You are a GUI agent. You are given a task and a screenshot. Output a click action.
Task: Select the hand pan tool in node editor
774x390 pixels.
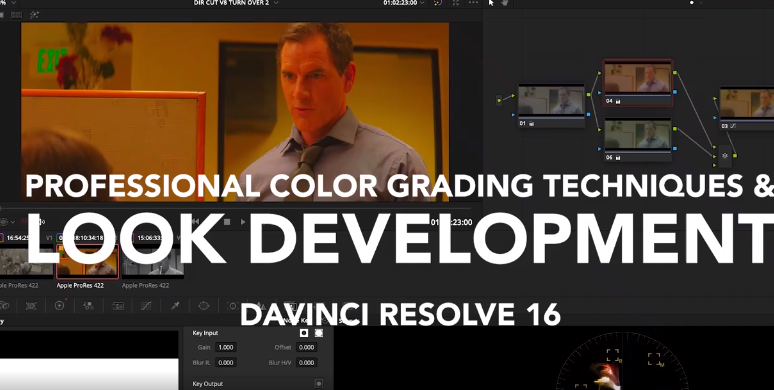504,3
